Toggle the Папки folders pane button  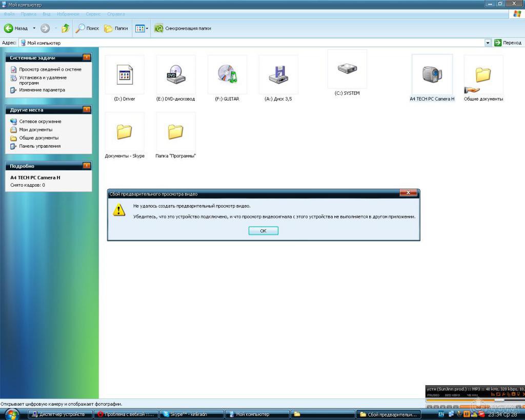click(116, 28)
